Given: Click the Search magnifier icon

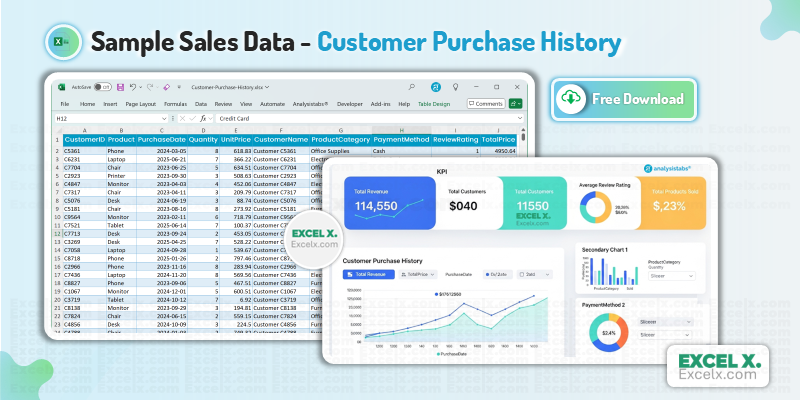Looking at the screenshot, I should coord(412,87).
